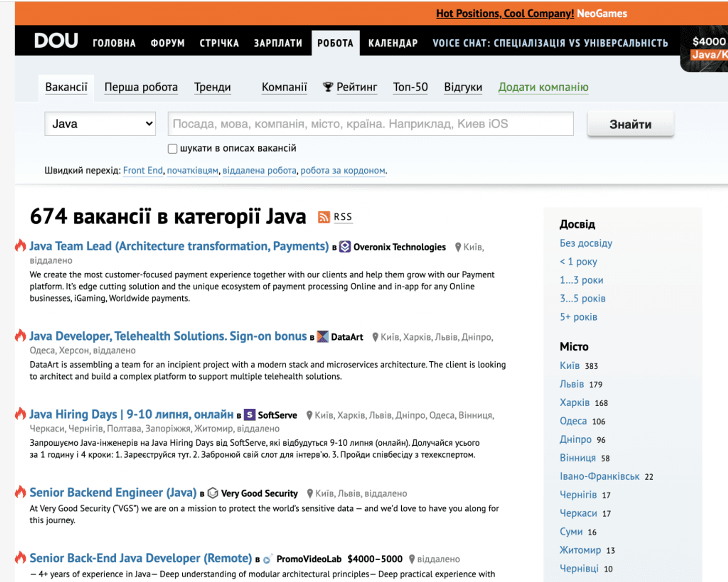Click the Overonix Technologies company logo icon
Screen dimensions: 728x582
click(x=345, y=247)
